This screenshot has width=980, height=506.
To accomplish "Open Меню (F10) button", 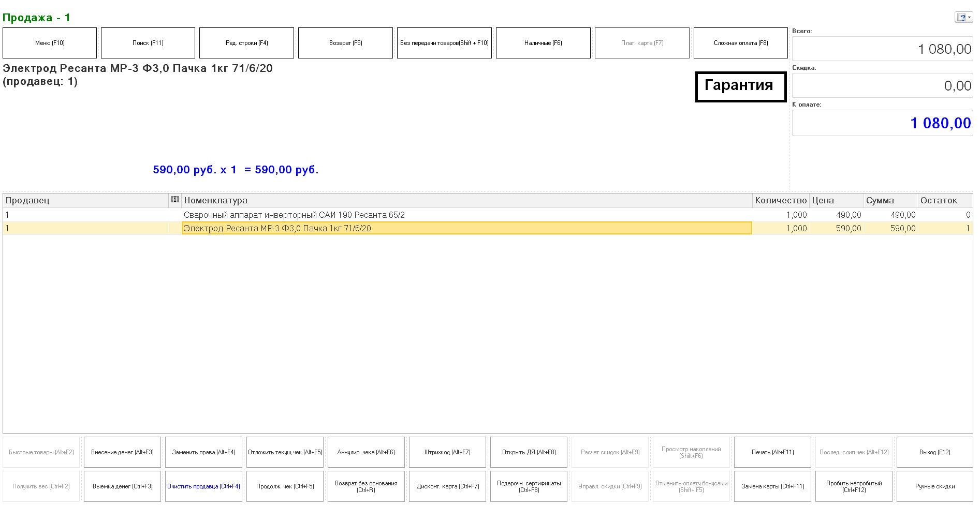I will tap(50, 43).
